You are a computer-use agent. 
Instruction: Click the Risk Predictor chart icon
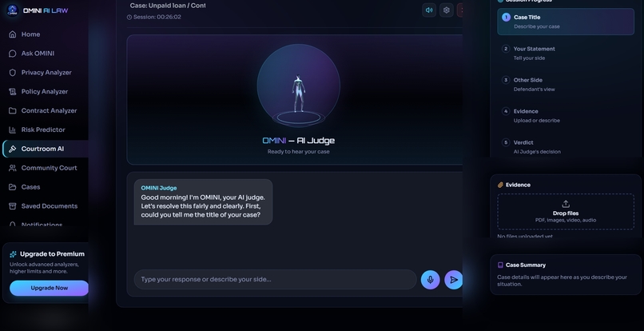[x=13, y=130]
